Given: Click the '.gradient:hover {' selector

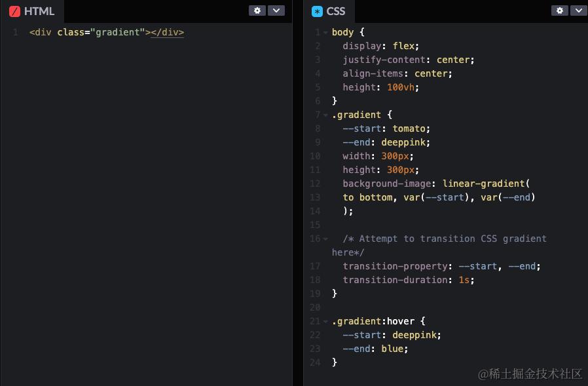Looking at the screenshot, I should 378,321.
